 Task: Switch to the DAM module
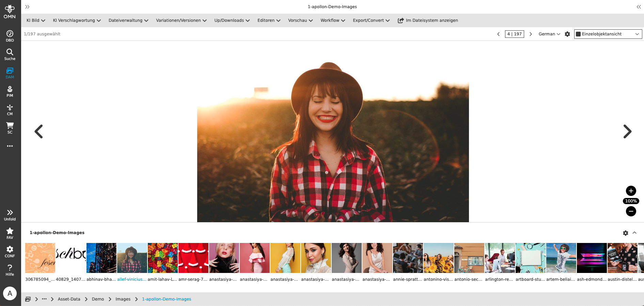coord(10,73)
